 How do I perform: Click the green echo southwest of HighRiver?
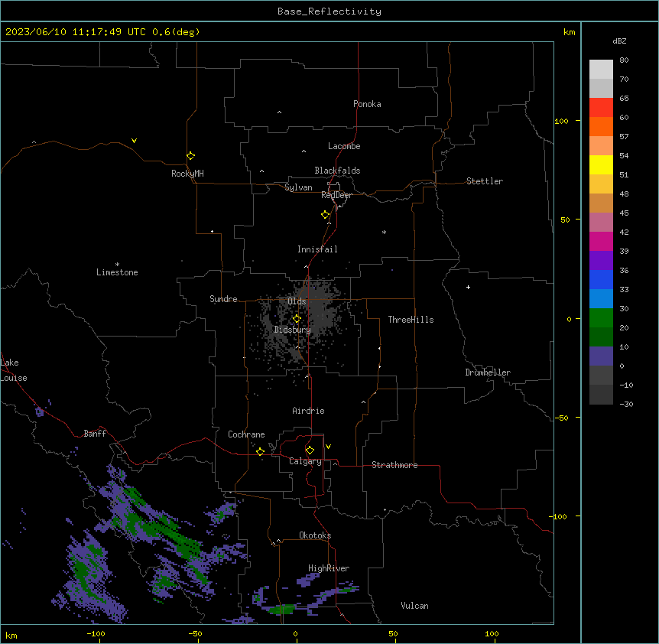point(282,609)
